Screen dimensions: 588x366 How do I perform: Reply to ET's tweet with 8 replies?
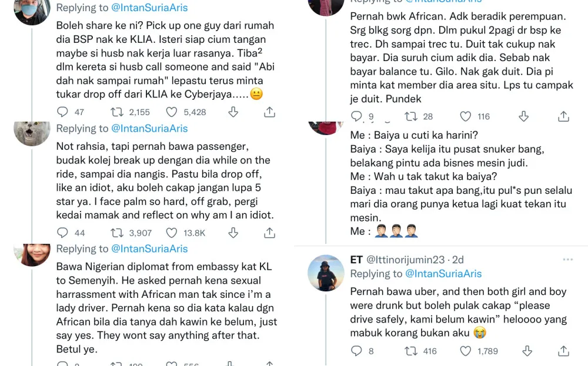[356, 351]
